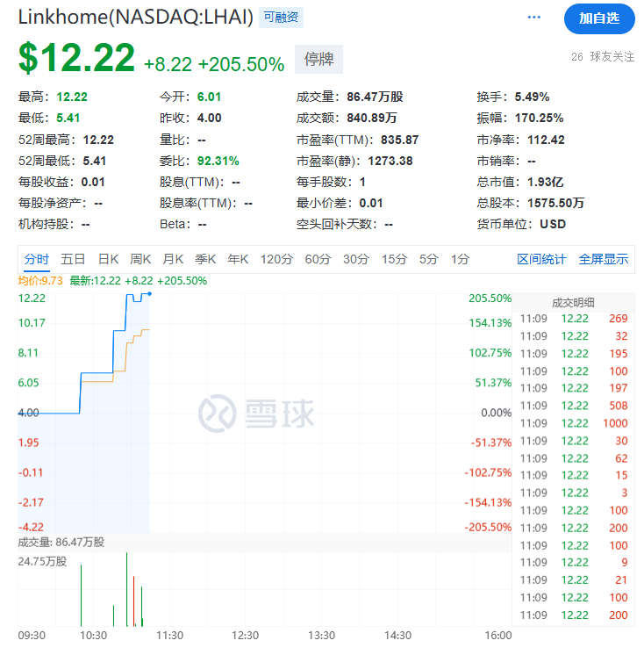
Task: Click the Linkhome(NASDAQ:LHAI) stock title
Action: point(136,18)
